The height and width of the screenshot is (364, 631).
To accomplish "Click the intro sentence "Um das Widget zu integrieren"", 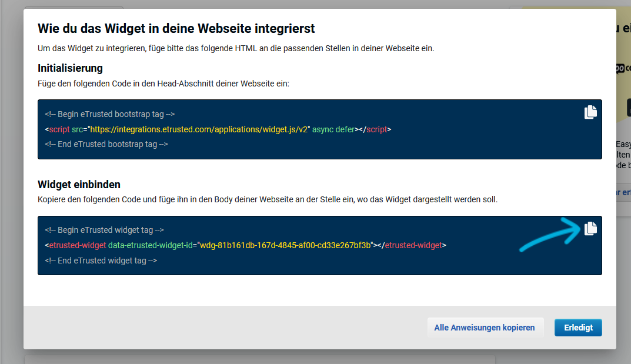I will coord(235,48).
